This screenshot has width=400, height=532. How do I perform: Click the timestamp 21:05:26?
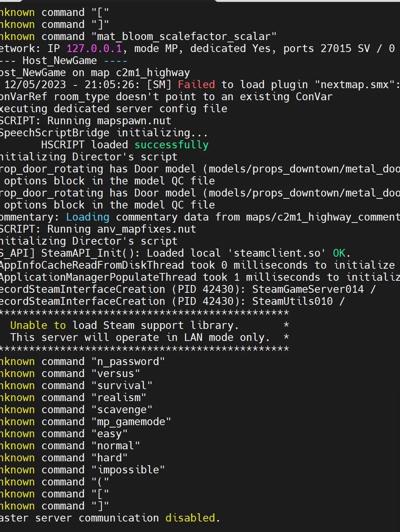[109, 85]
